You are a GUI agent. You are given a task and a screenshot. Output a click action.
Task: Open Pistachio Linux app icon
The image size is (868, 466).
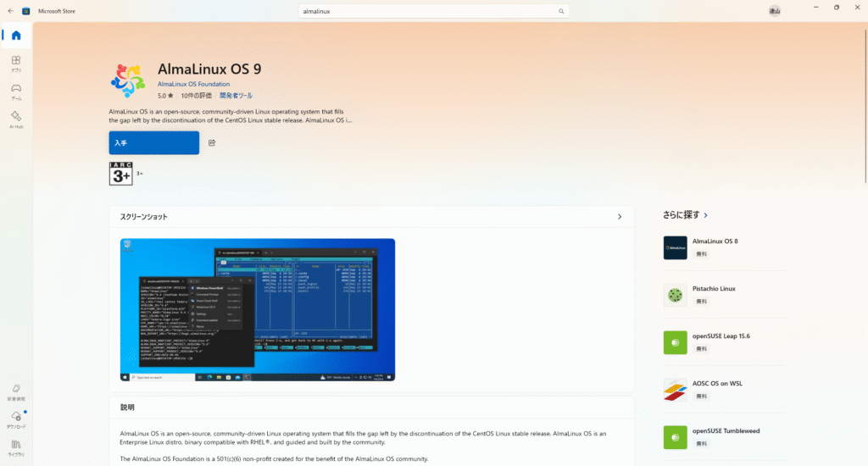coord(676,295)
